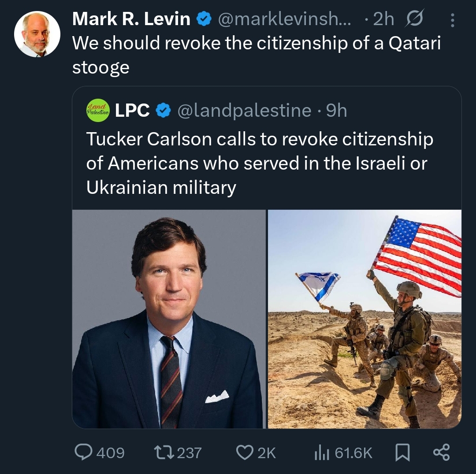The width and height of the screenshot is (476, 474).
Task: Click the share icon
Action: pyautogui.click(x=441, y=452)
